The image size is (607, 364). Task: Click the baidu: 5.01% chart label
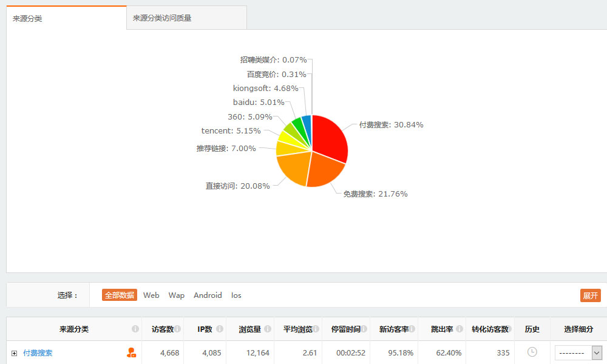(259, 102)
